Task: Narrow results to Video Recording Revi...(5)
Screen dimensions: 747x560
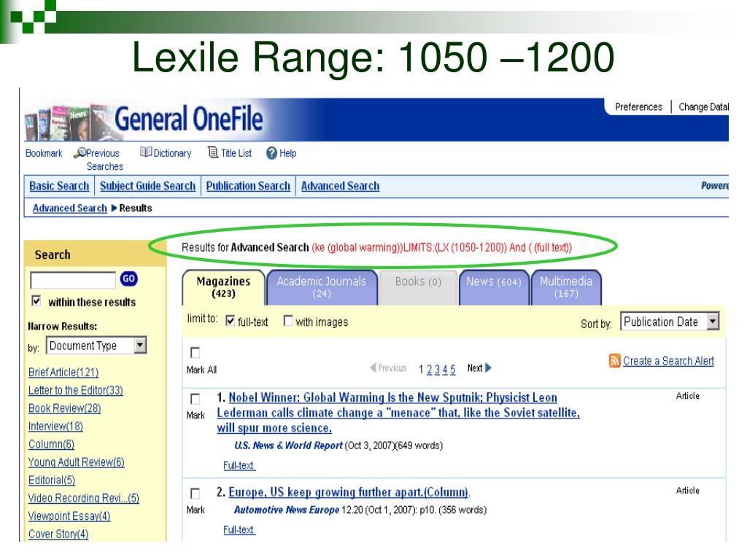Action: [84, 498]
